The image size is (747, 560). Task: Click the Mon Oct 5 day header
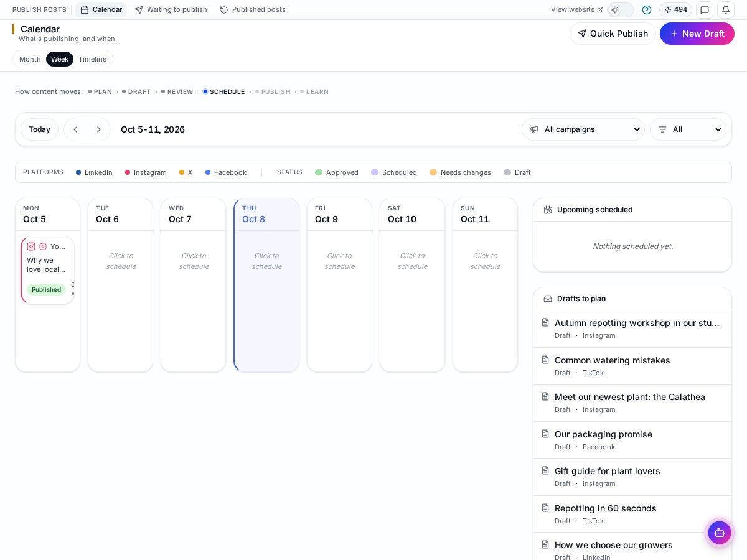coord(48,214)
